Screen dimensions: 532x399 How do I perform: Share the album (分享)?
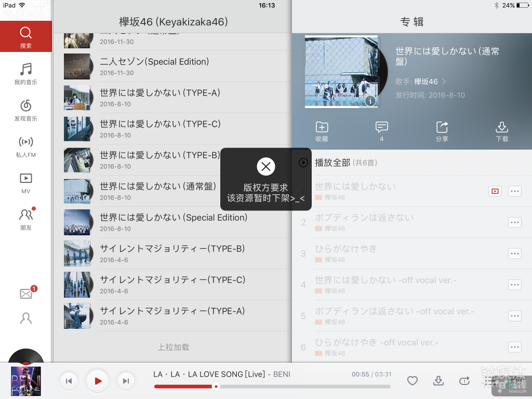(x=442, y=131)
